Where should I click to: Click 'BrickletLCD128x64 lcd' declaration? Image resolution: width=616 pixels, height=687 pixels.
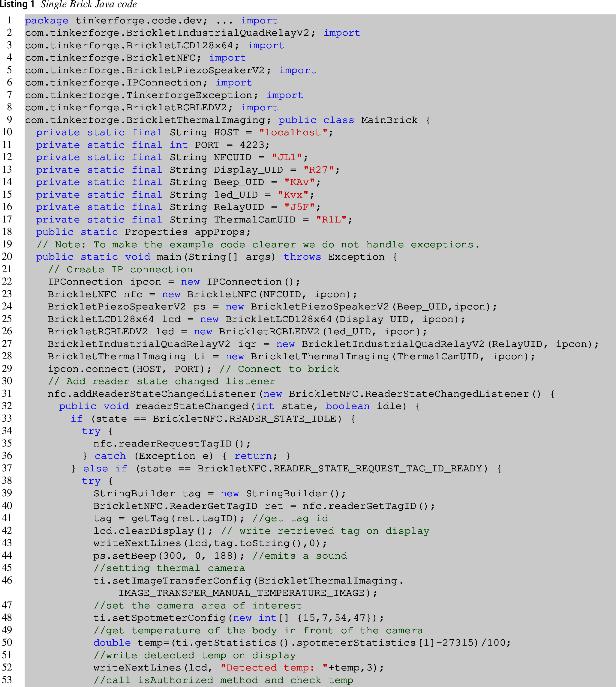114,320
